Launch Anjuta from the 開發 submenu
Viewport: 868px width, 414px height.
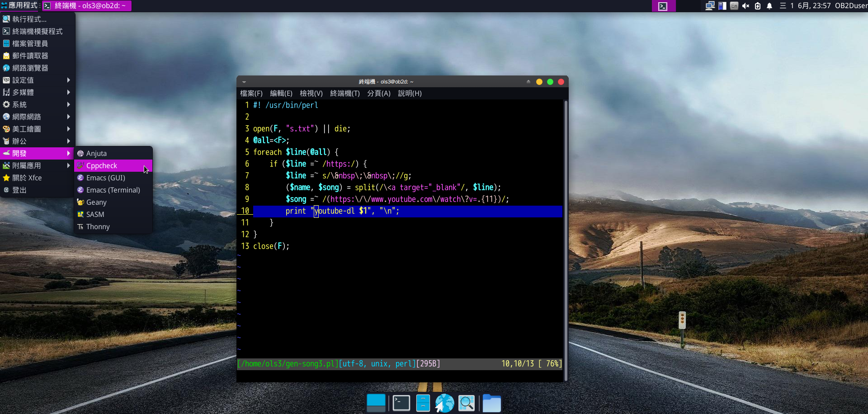pos(113,153)
